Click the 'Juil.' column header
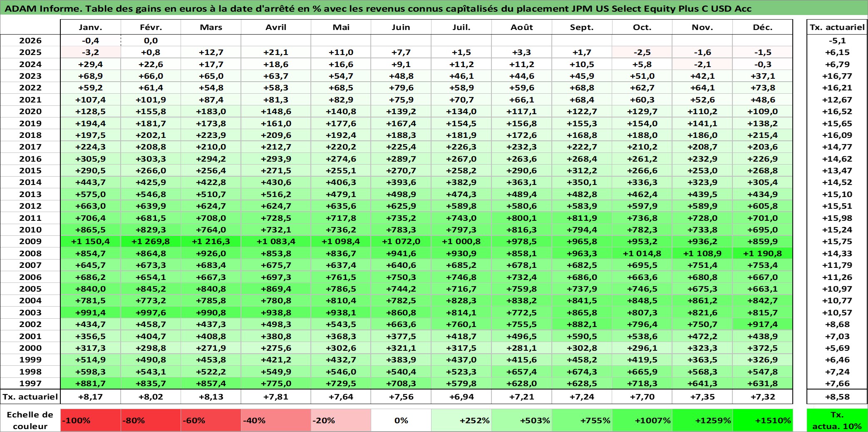 coord(461,27)
